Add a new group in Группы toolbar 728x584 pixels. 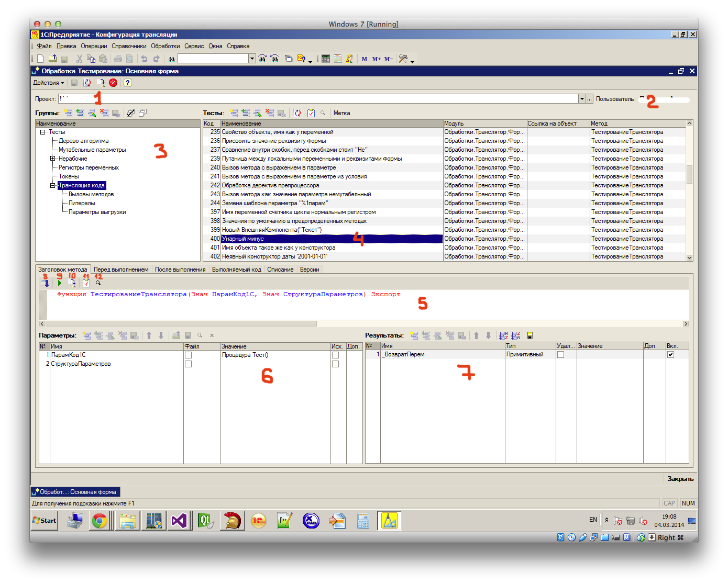coord(68,113)
